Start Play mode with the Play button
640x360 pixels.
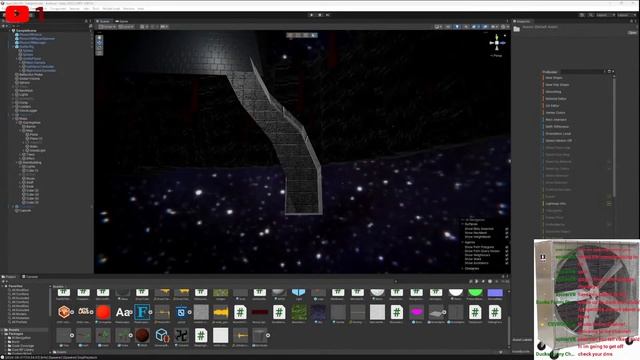coord(311,15)
